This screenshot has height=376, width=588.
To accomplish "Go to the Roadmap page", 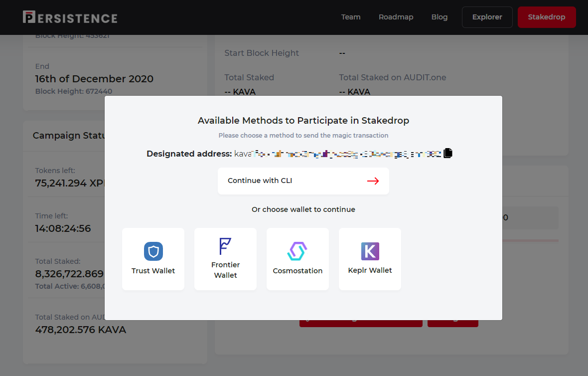I will coord(396,17).
